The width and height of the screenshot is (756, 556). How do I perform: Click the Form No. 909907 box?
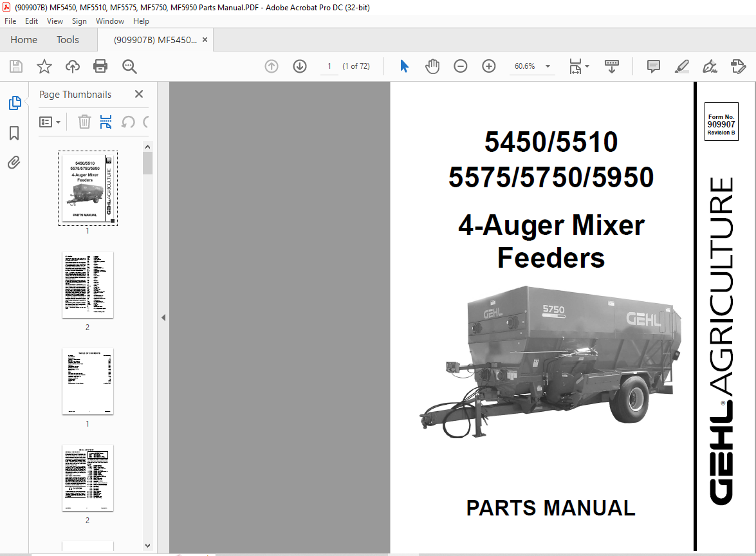(x=721, y=122)
